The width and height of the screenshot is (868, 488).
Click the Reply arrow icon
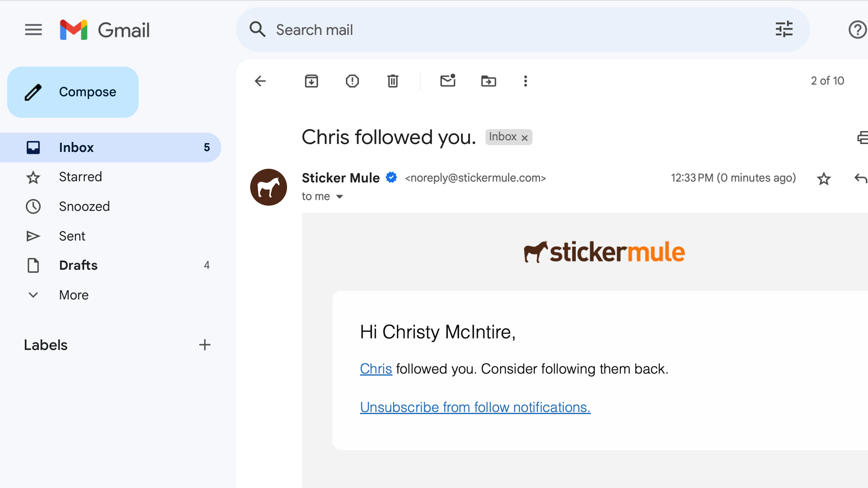click(x=860, y=178)
